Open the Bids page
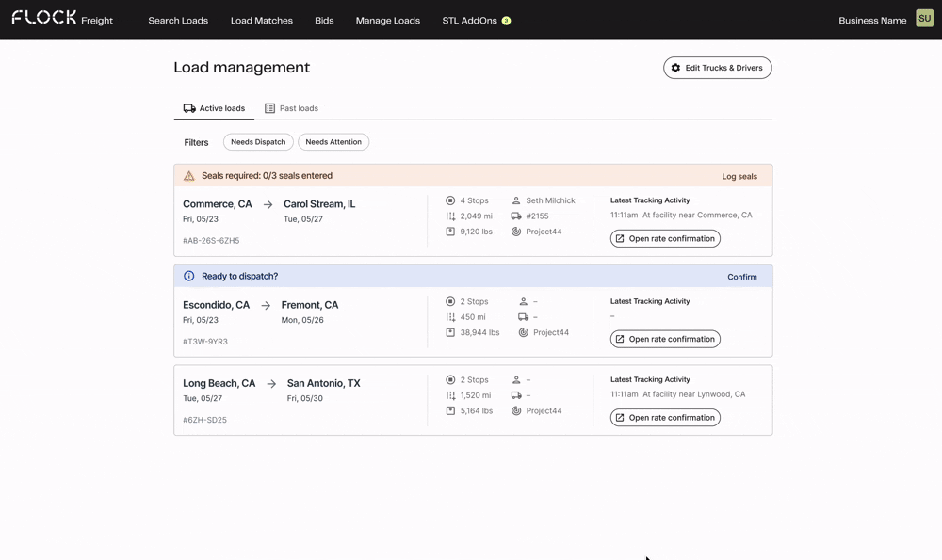The height and width of the screenshot is (560, 942). coord(324,21)
